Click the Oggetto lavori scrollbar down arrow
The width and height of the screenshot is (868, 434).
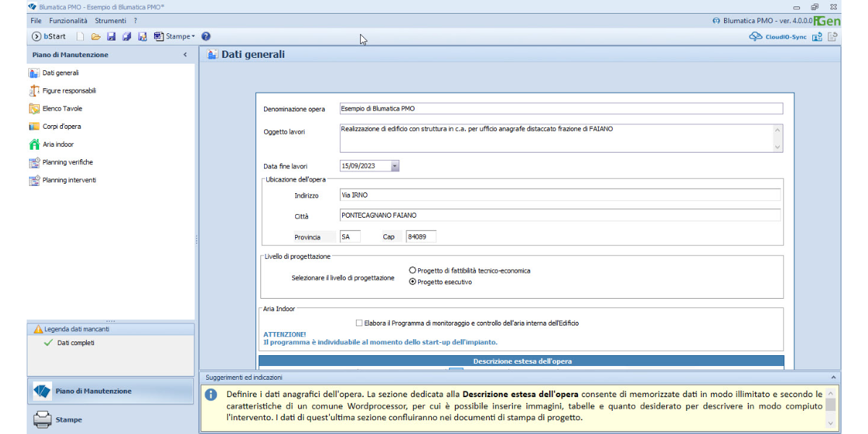(778, 147)
